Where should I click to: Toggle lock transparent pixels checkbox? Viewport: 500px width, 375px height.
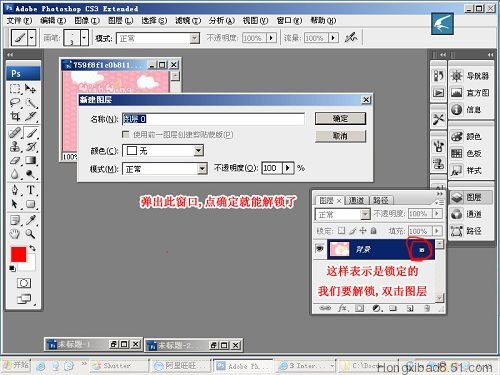point(341,230)
